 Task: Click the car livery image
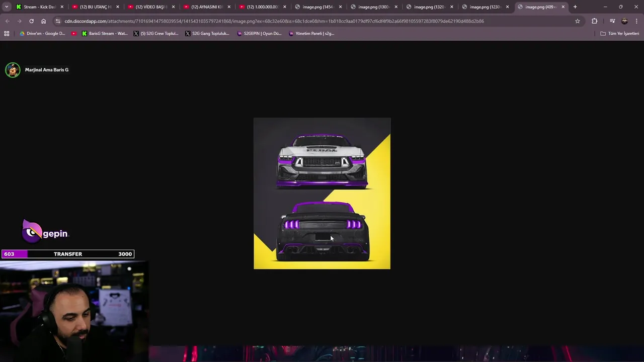coord(322,194)
